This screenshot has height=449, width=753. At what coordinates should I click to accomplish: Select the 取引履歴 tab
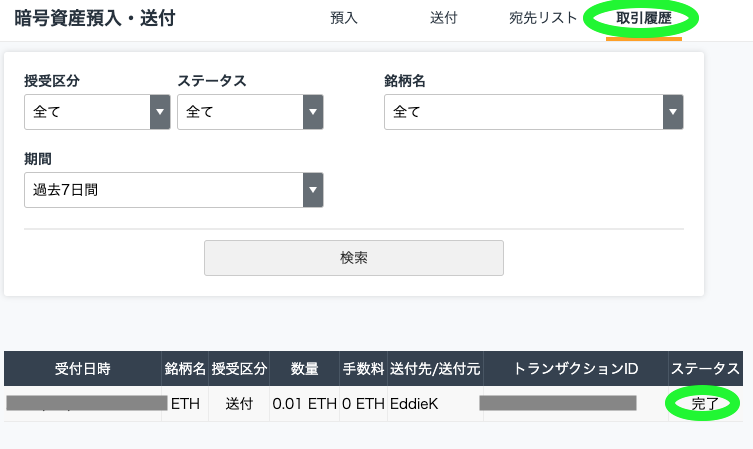click(644, 18)
